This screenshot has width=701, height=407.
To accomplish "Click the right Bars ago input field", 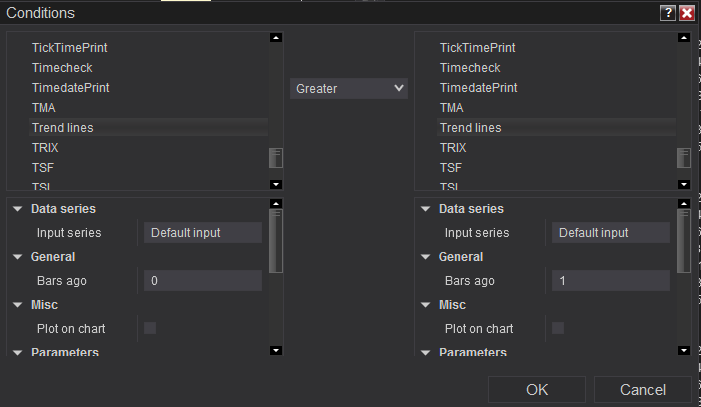I will [610, 281].
